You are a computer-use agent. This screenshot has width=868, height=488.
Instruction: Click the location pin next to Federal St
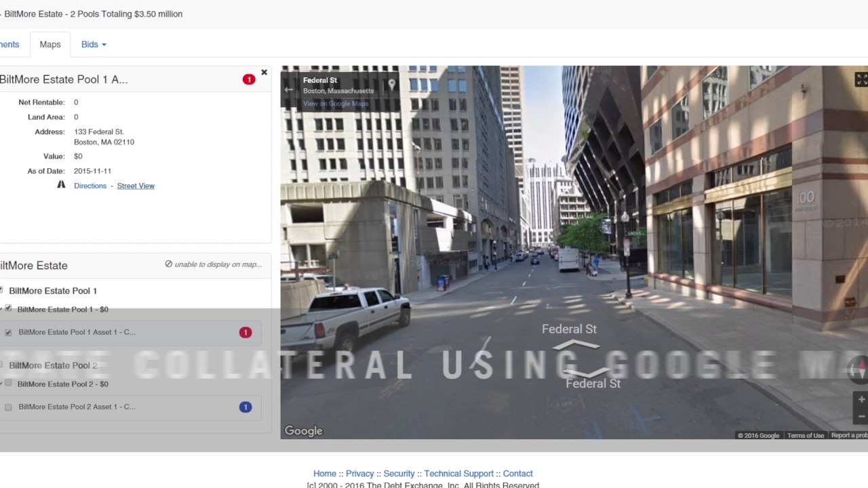[x=392, y=85]
